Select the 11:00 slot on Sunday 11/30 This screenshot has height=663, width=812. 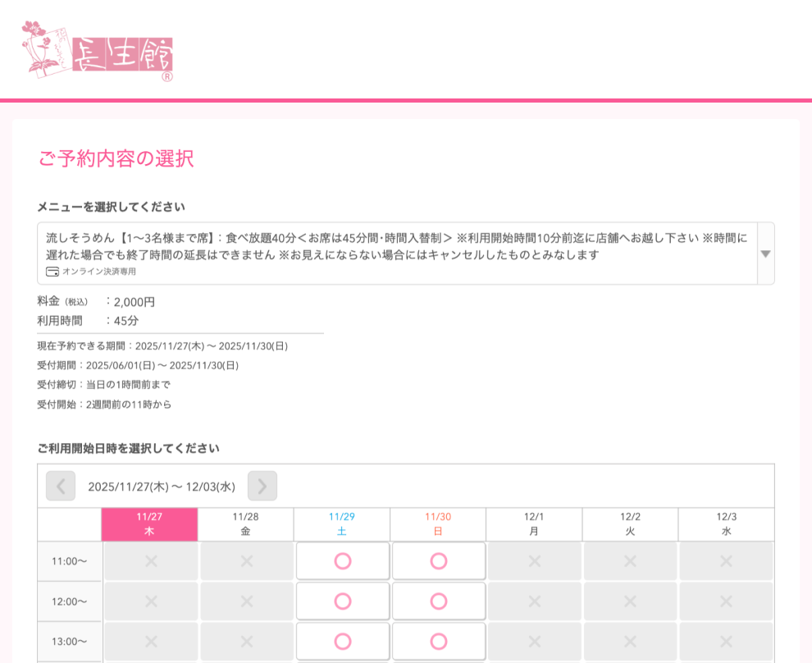pos(438,561)
